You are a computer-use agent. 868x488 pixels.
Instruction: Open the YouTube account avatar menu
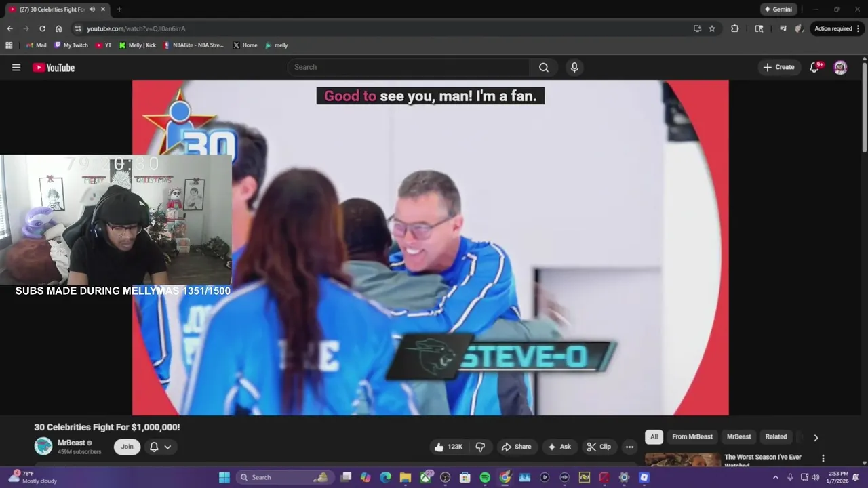coord(840,67)
